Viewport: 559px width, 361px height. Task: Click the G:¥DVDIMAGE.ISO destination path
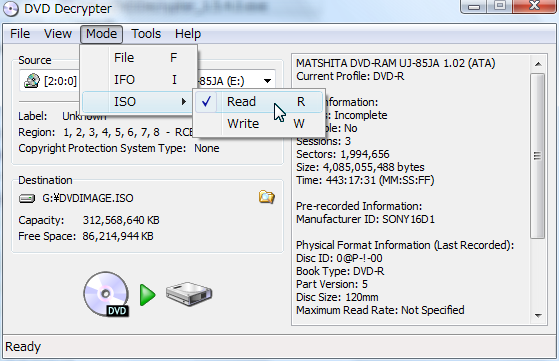(88, 198)
